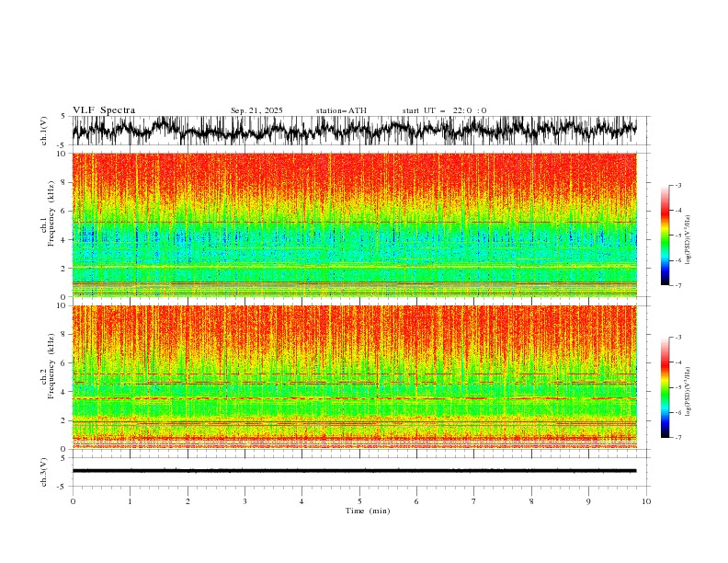Click time axis tick label "1"
Viewport: 728px width, 563px height.
point(130,501)
